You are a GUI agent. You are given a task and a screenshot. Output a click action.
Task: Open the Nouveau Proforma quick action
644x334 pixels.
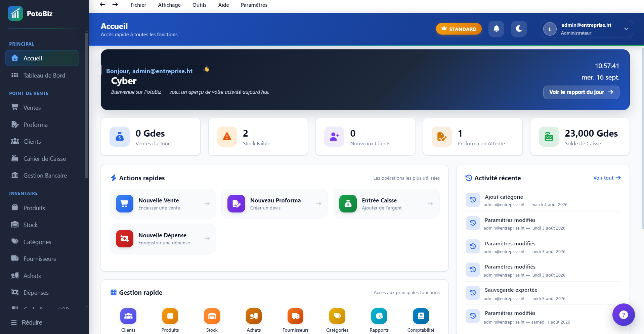point(274,204)
